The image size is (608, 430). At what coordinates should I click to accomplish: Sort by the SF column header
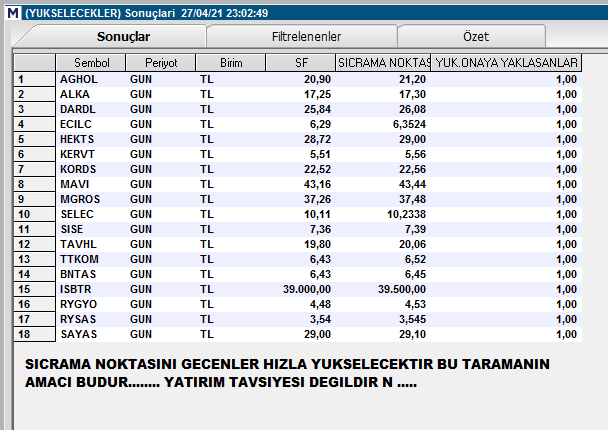[x=301, y=63]
